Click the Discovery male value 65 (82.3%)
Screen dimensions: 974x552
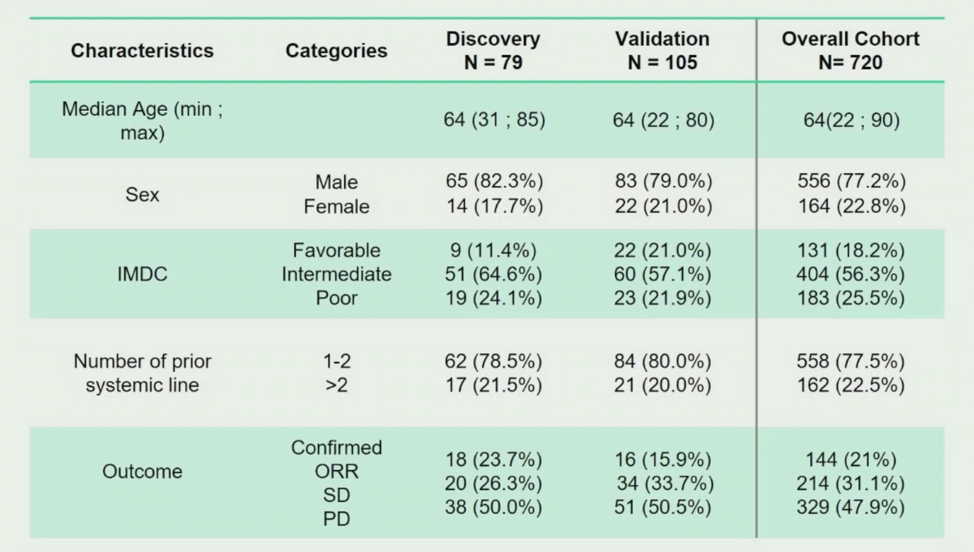494,181
